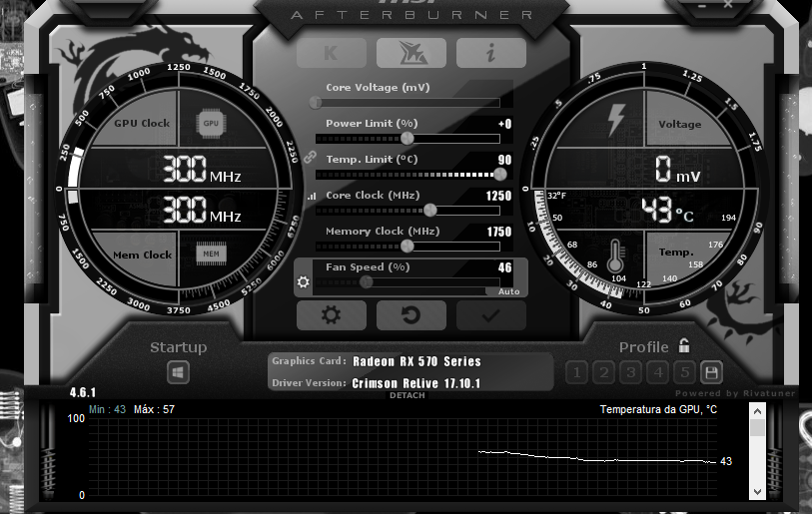This screenshot has width=812, height=514.
Task: Select profile slot 5
Action: pos(684,372)
